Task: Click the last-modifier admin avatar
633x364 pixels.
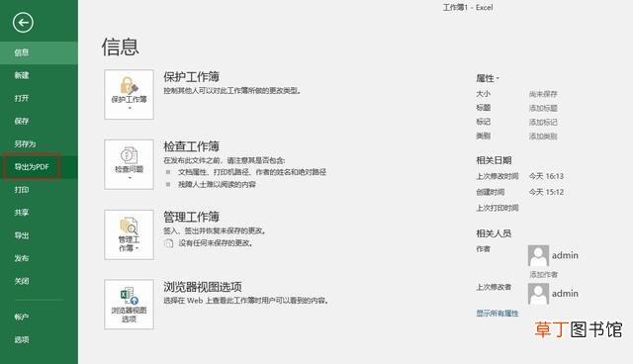Action: click(x=538, y=294)
